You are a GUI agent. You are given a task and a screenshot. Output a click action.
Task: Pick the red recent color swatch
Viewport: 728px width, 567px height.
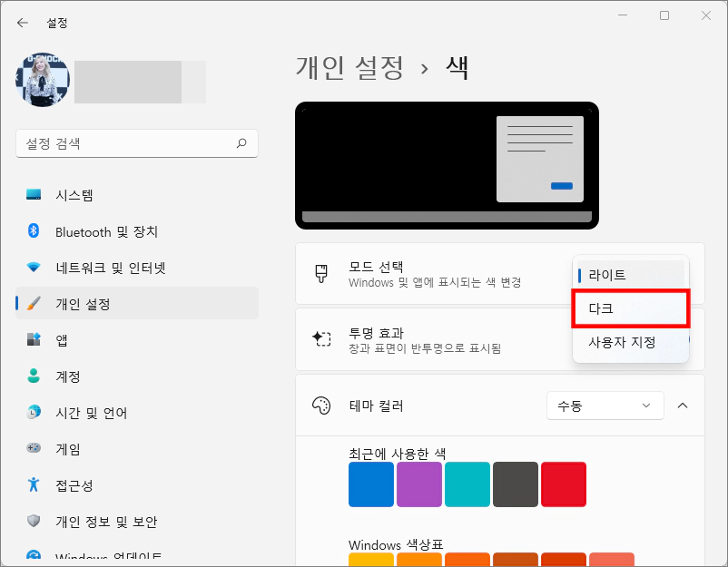564,484
